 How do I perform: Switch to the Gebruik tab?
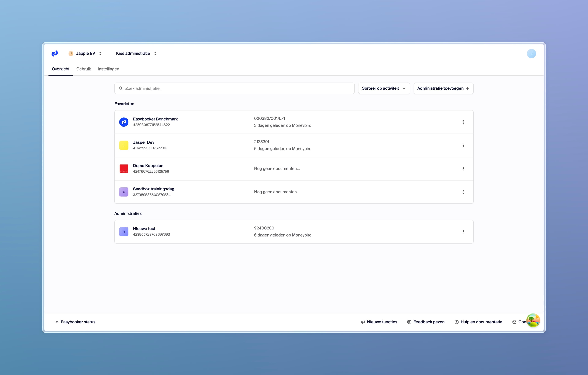pyautogui.click(x=83, y=69)
